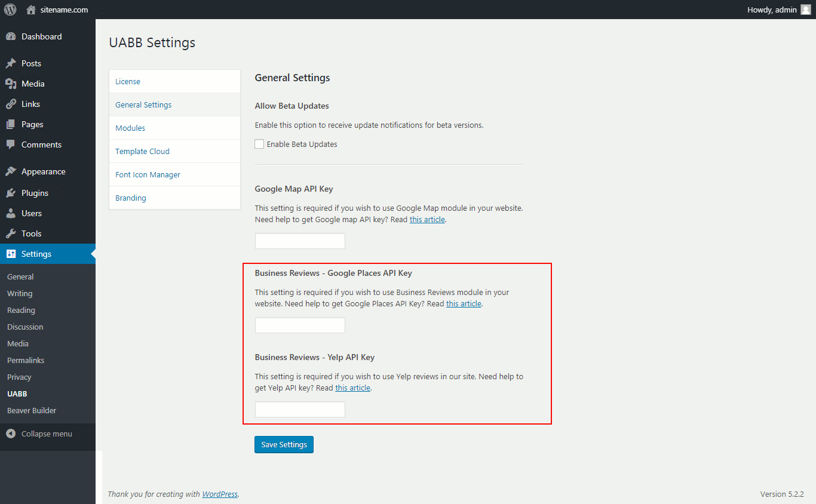Image resolution: width=816 pixels, height=504 pixels.
Task: Click Howdy, admin account text
Action: tap(772, 10)
